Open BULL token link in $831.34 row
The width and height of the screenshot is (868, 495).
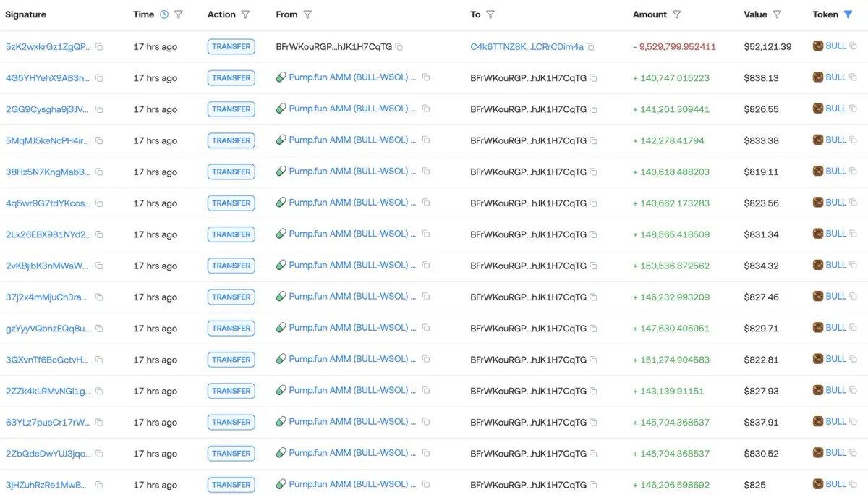pyautogui.click(x=835, y=234)
